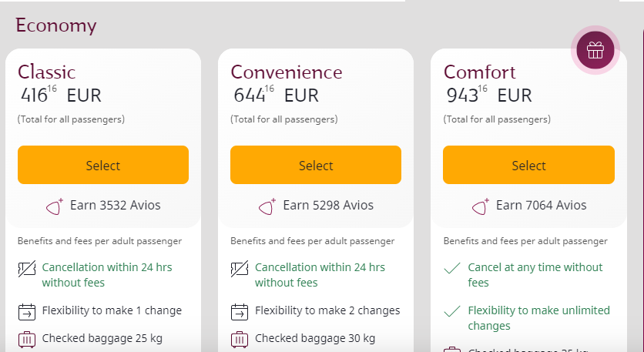The image size is (644, 352).
Task: Click Classic 'Cancellation within 24 hrs' text
Action: [x=107, y=275]
